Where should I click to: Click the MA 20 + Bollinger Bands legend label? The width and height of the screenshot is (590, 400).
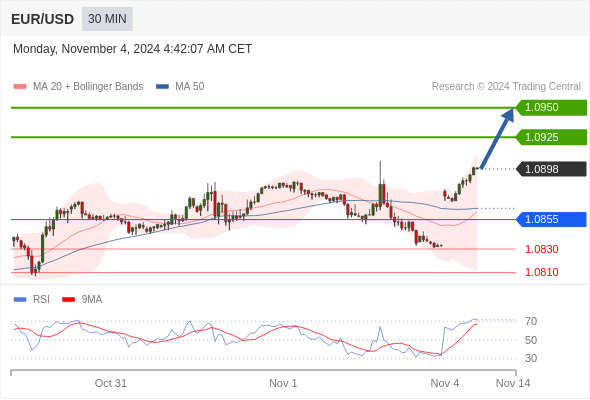pos(88,87)
